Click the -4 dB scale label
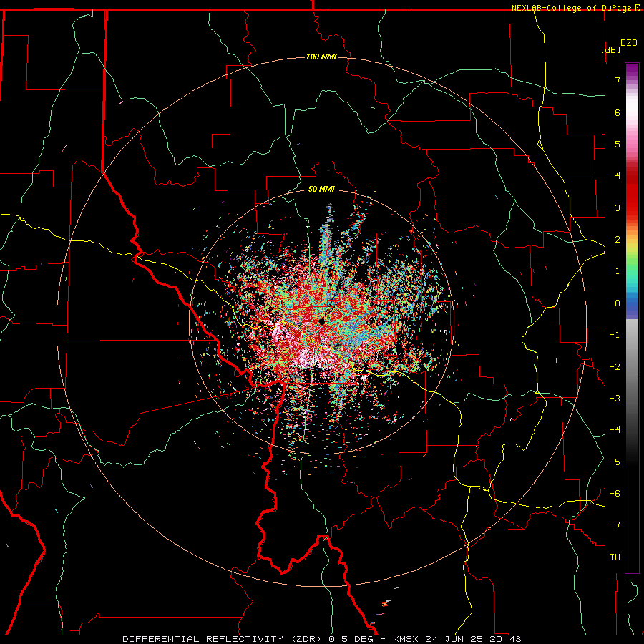Screen dimensions: 644x644 (615, 430)
